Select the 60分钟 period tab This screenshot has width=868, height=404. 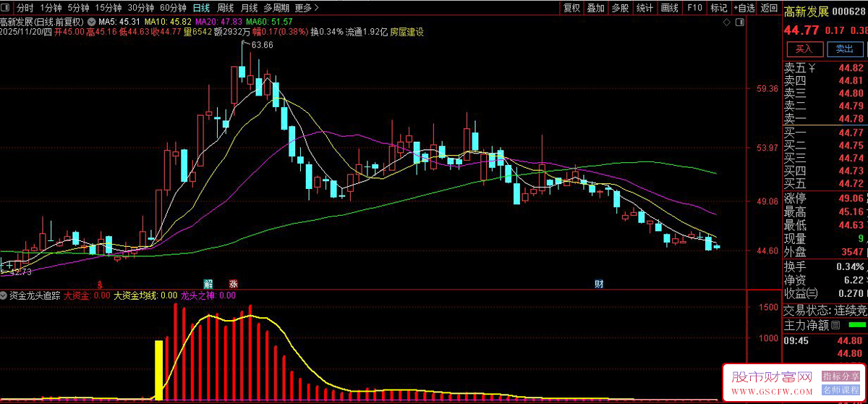[x=173, y=8]
